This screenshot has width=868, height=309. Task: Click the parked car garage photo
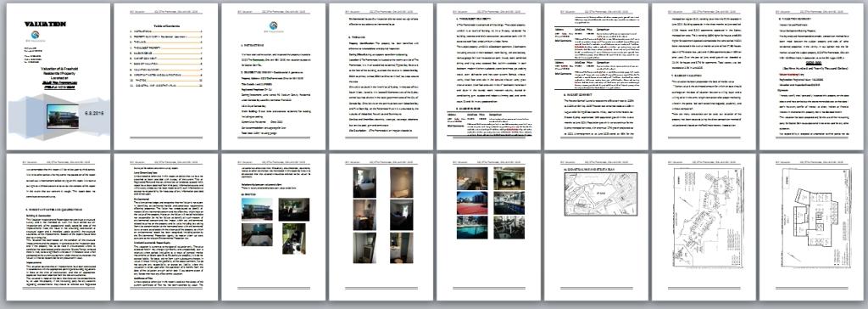point(509,178)
